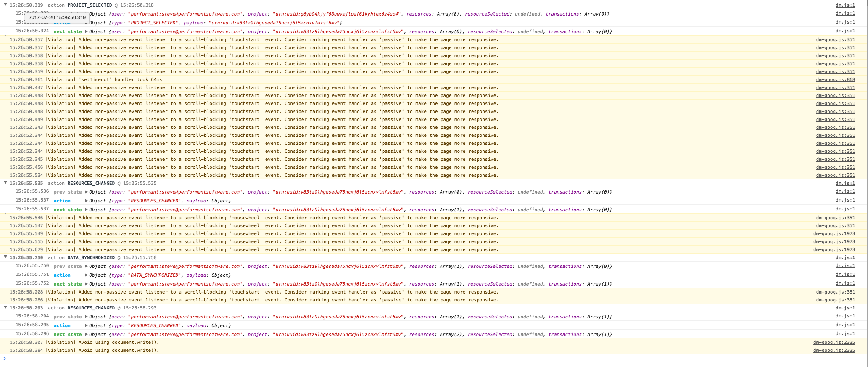This screenshot has width=868, height=367.
Task: Collapse the DATA_SYNCHRONIZED action group
Action: click(x=5, y=257)
